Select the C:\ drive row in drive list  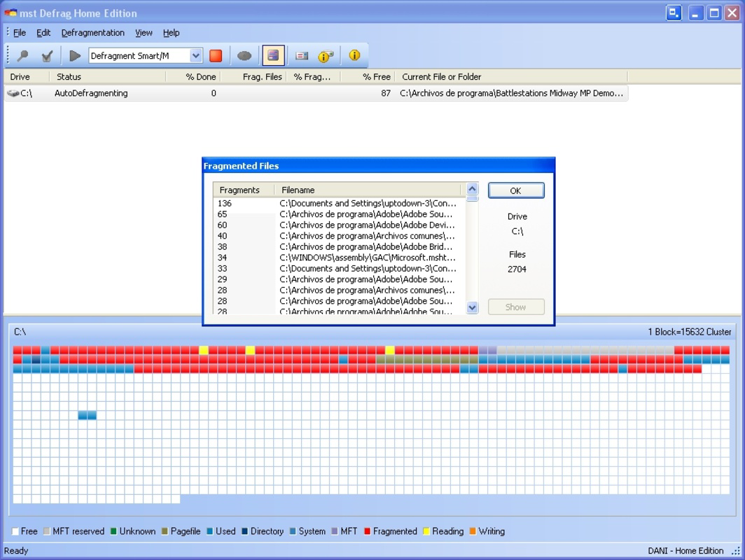[x=316, y=93]
